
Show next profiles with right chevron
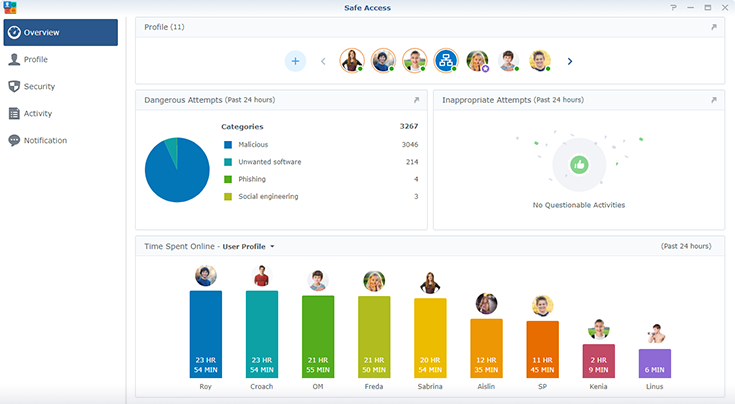[570, 61]
